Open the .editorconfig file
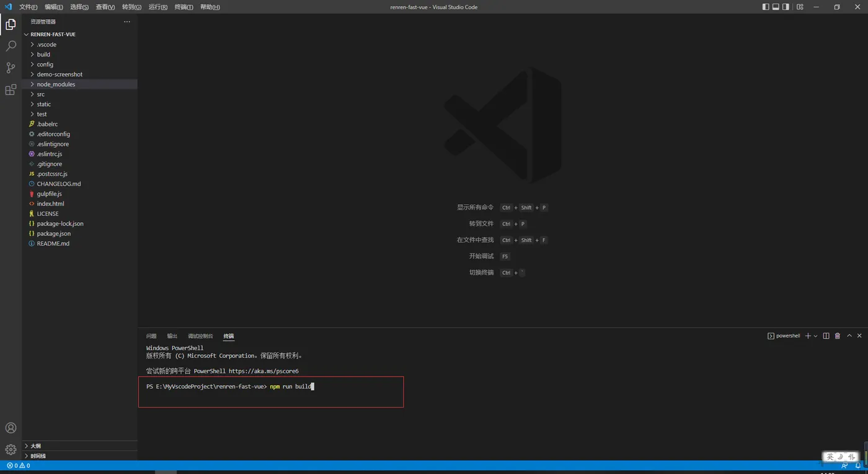Image resolution: width=868 pixels, height=474 pixels. coord(79,134)
